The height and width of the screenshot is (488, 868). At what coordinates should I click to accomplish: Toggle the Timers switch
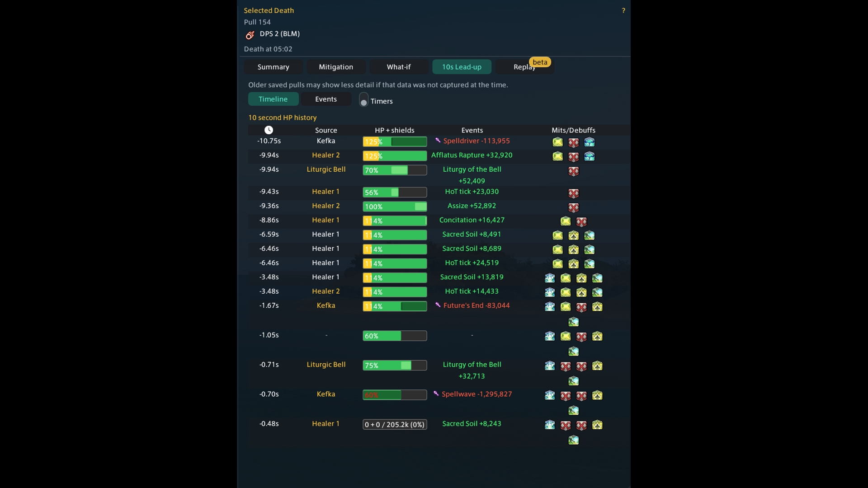coord(363,100)
